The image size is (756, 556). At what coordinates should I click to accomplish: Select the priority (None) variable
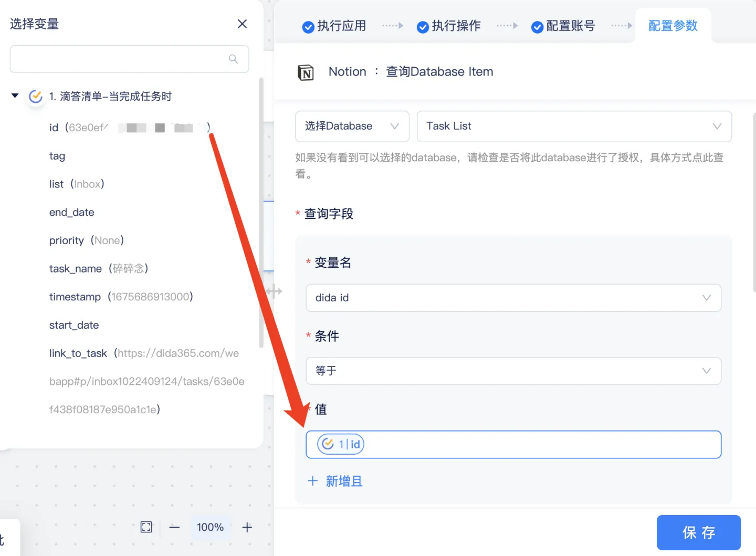pyautogui.click(x=87, y=240)
